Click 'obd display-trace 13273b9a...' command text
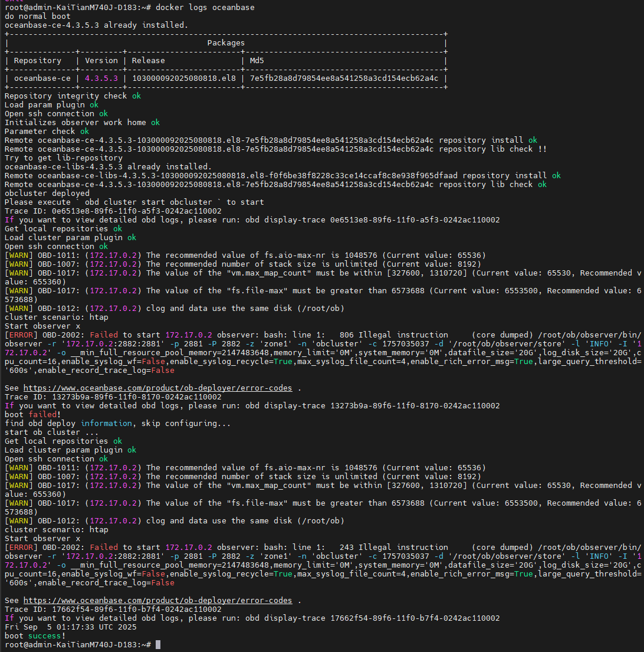644x652 pixels. (x=372, y=406)
